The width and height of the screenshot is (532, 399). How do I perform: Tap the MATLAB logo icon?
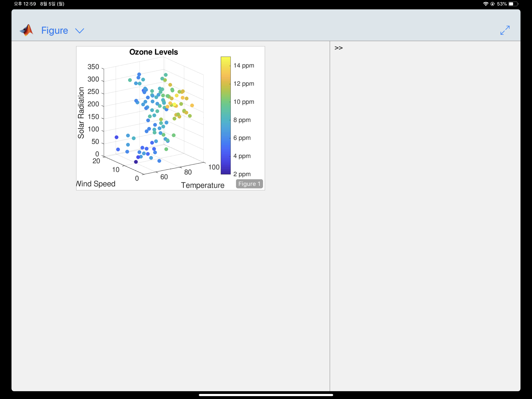[x=27, y=30]
